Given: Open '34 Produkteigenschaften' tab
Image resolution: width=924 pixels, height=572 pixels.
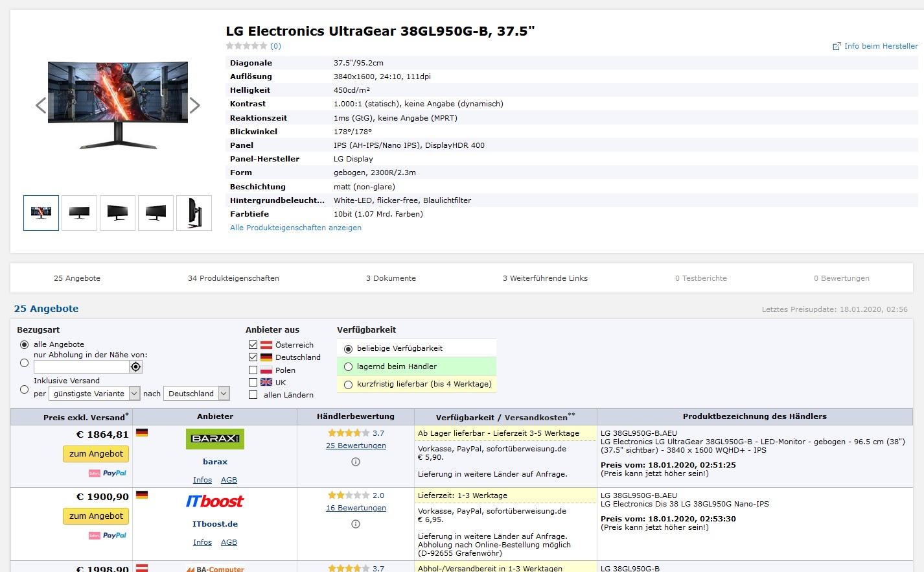Looking at the screenshot, I should coord(233,278).
